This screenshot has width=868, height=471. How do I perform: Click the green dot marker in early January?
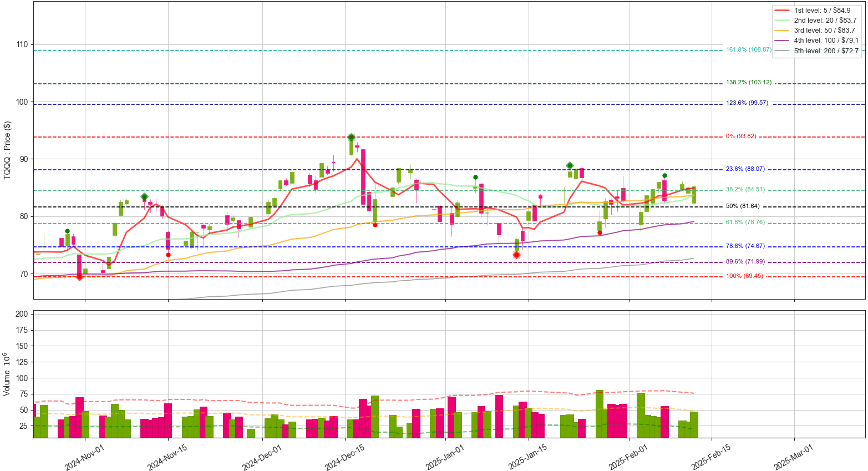(475, 178)
